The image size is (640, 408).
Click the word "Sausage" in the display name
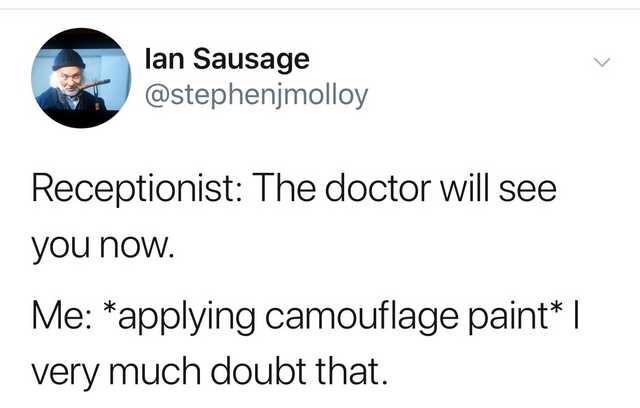coord(251,60)
